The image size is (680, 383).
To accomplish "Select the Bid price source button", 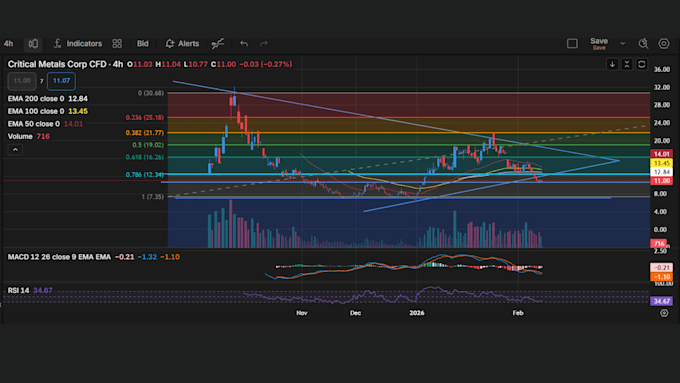I will 143,43.
